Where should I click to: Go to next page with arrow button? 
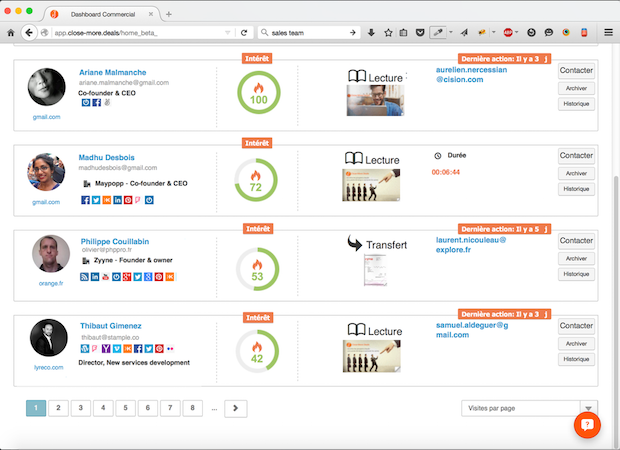tap(236, 408)
